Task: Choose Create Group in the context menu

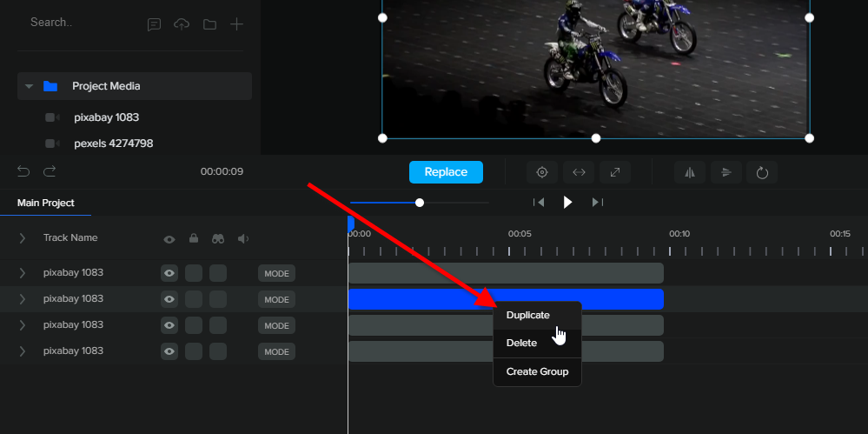Action: (x=537, y=372)
